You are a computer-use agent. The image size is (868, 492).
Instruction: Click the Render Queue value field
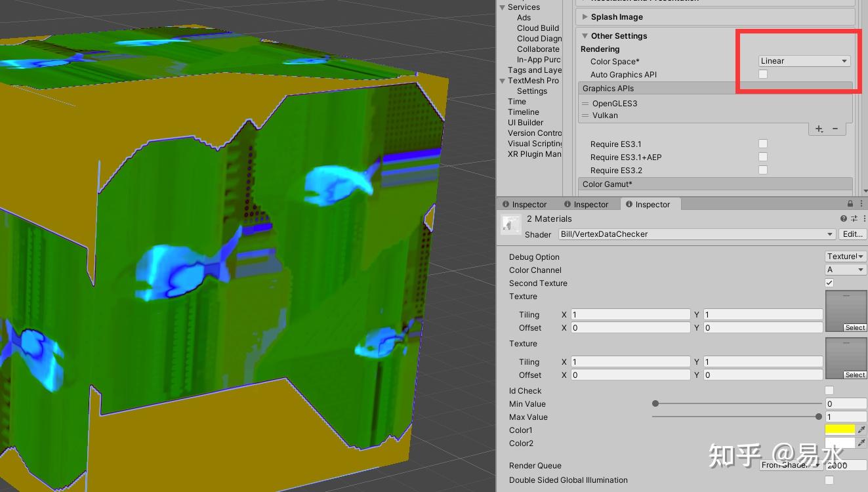[x=846, y=465]
